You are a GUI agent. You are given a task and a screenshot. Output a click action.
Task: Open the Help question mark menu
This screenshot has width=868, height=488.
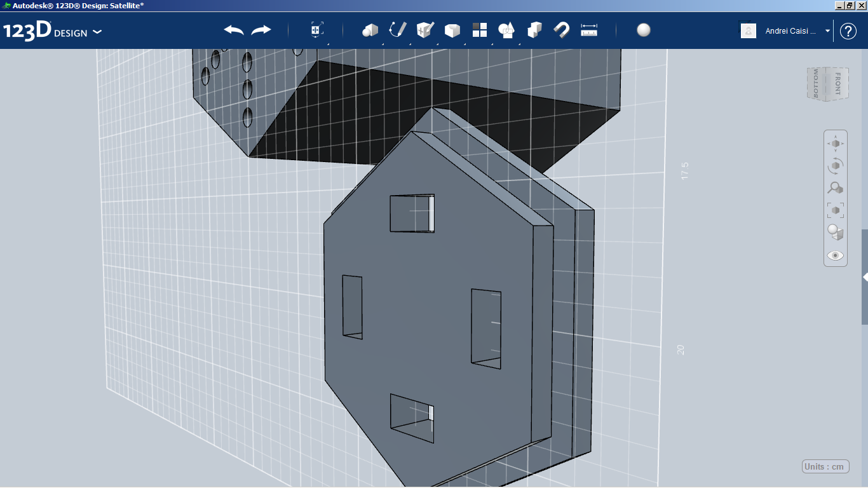pyautogui.click(x=848, y=30)
